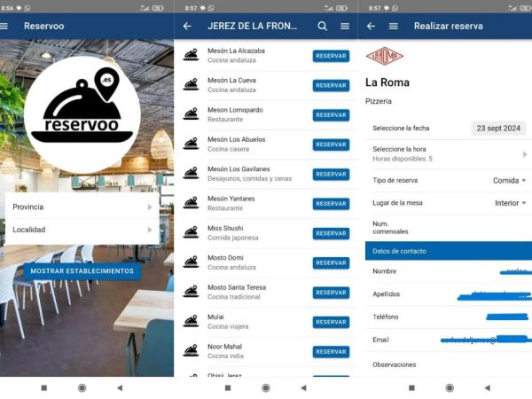532x399 pixels.
Task: Expand the Provincia selector
Action: 82,207
